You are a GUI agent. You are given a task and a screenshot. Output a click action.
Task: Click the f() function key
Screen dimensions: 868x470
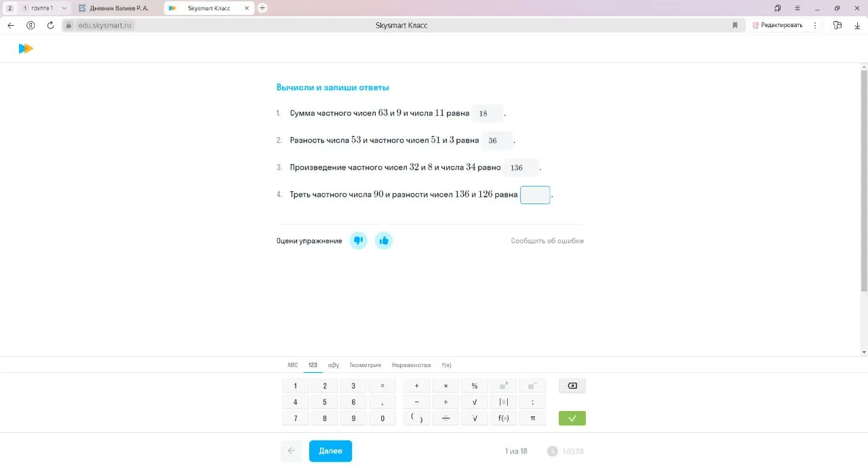point(503,418)
